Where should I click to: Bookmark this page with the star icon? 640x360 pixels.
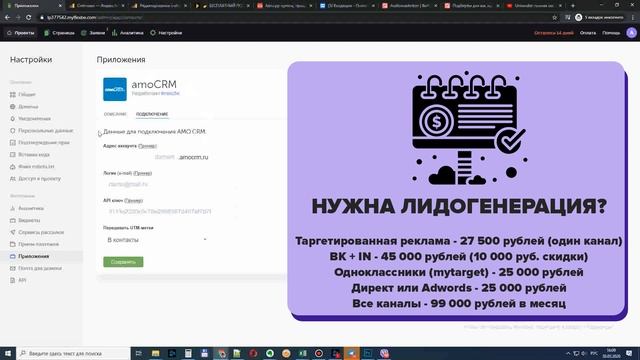(x=554, y=18)
